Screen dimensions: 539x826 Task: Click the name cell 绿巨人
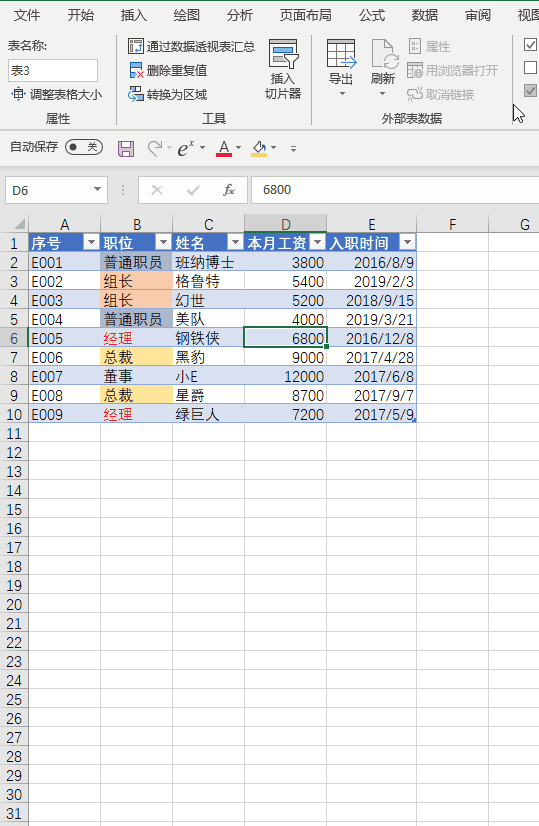point(208,414)
